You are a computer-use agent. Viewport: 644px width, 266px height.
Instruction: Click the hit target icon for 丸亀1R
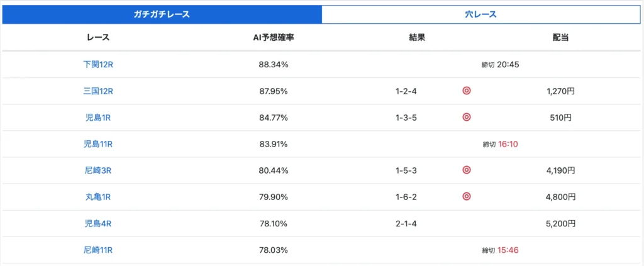click(x=466, y=196)
